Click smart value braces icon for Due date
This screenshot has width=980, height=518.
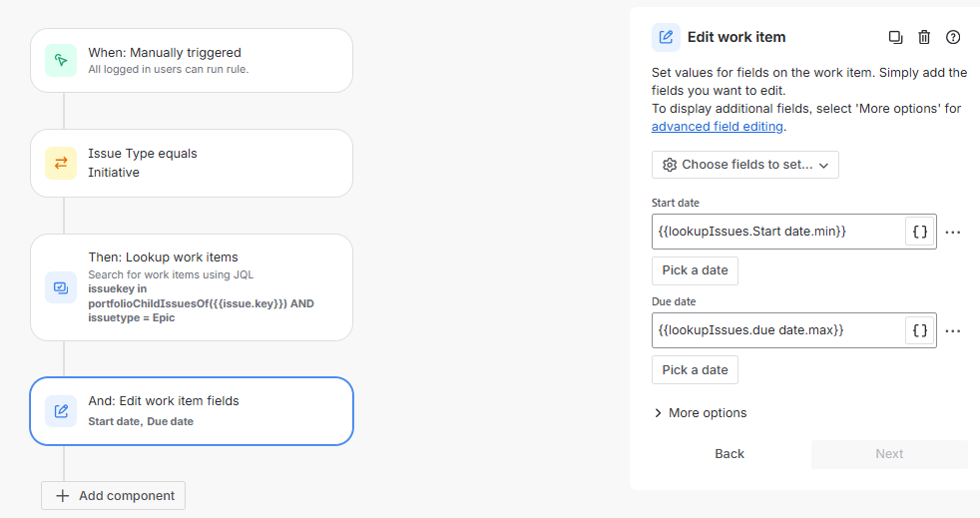tap(920, 330)
